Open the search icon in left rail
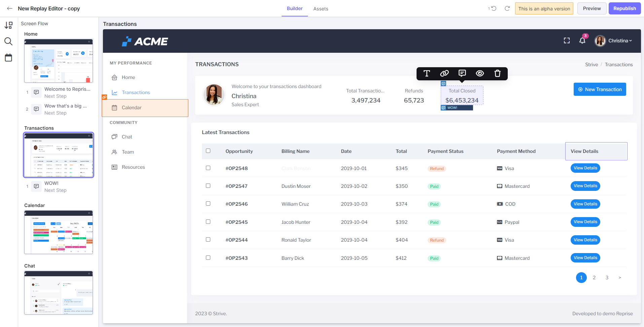644x327 pixels. pyautogui.click(x=8, y=41)
